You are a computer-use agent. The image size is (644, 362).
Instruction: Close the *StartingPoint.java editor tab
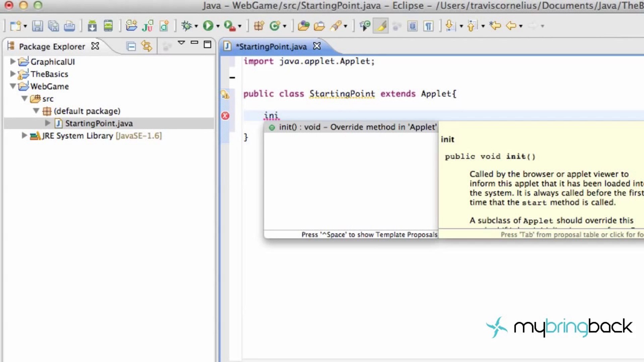click(317, 46)
